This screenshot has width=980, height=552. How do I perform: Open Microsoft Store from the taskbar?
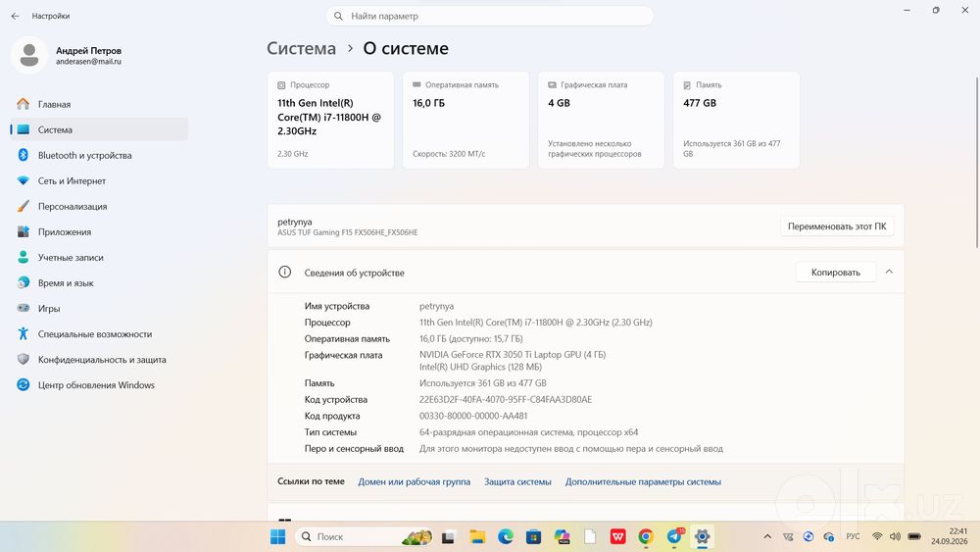pyautogui.click(x=533, y=537)
